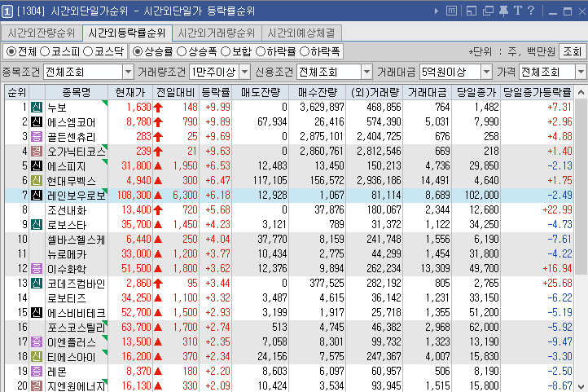Select the 코스닥 radio button
Screen dimensions: 588x392
pyautogui.click(x=88, y=51)
